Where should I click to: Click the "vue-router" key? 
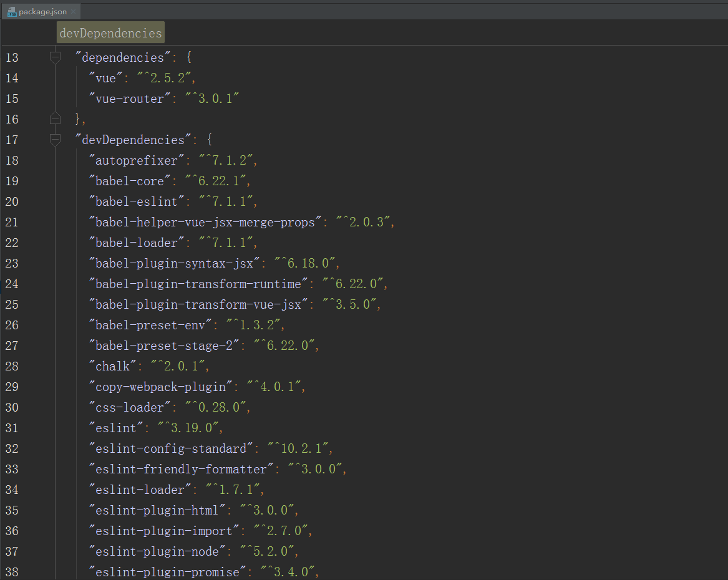[x=130, y=99]
